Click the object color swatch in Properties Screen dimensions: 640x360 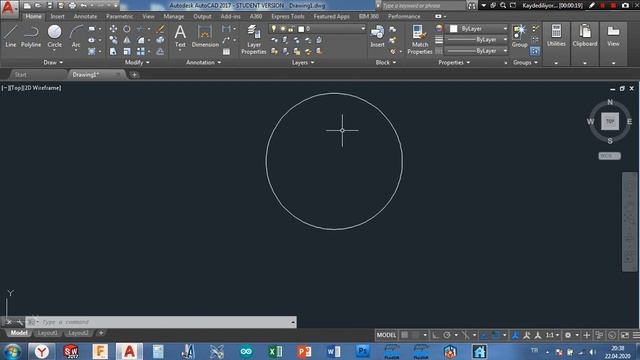pyautogui.click(x=453, y=29)
